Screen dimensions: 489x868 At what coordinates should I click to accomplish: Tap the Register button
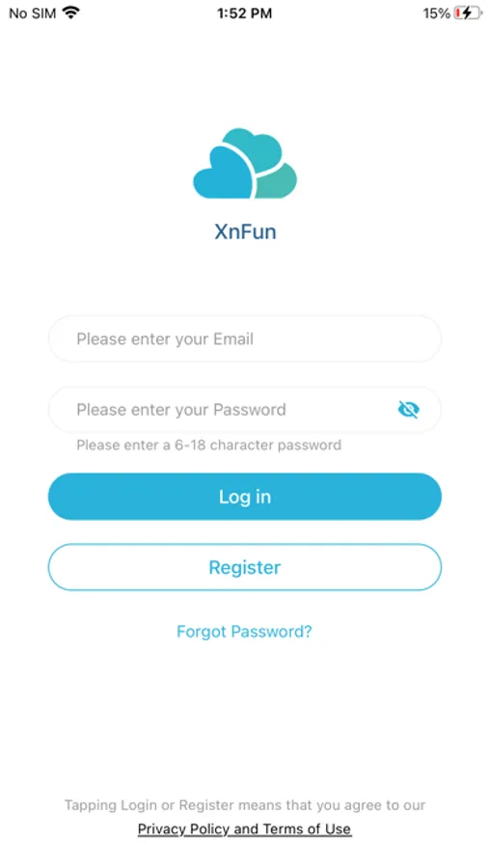tap(245, 567)
